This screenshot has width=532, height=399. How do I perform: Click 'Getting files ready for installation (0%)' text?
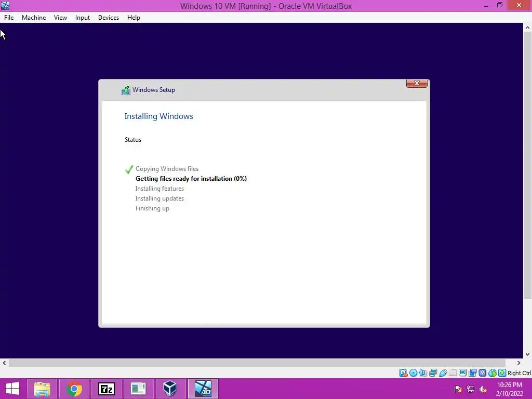[191, 179]
